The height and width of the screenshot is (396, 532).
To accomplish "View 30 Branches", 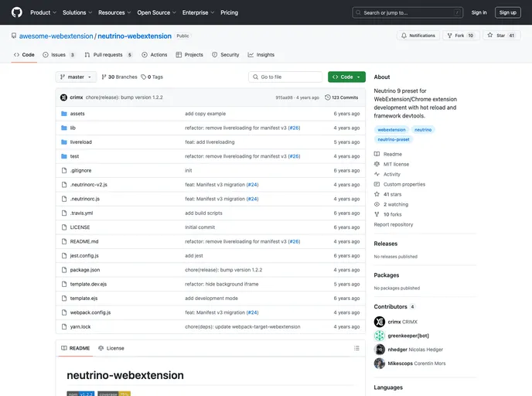I will tap(119, 77).
